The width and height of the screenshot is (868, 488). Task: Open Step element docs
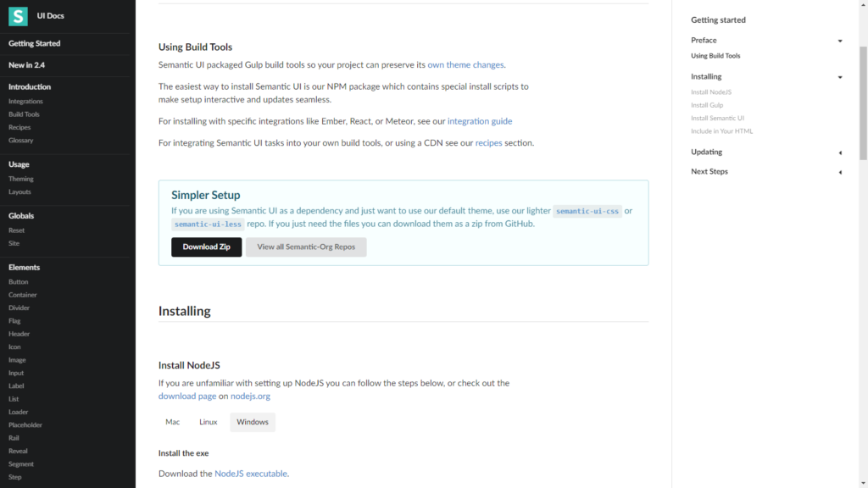pos(15,477)
